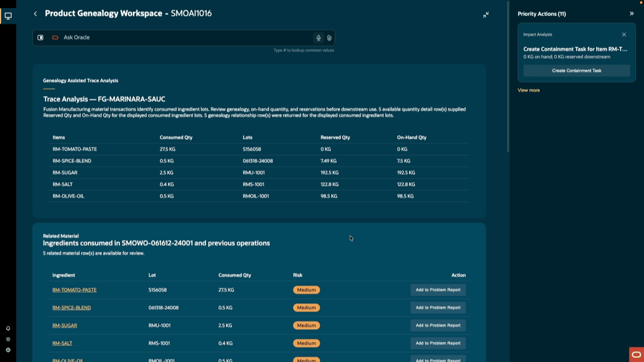Click the panel icon in Ask Oracle bar
This screenshot has width=644, height=362.
[40, 37]
